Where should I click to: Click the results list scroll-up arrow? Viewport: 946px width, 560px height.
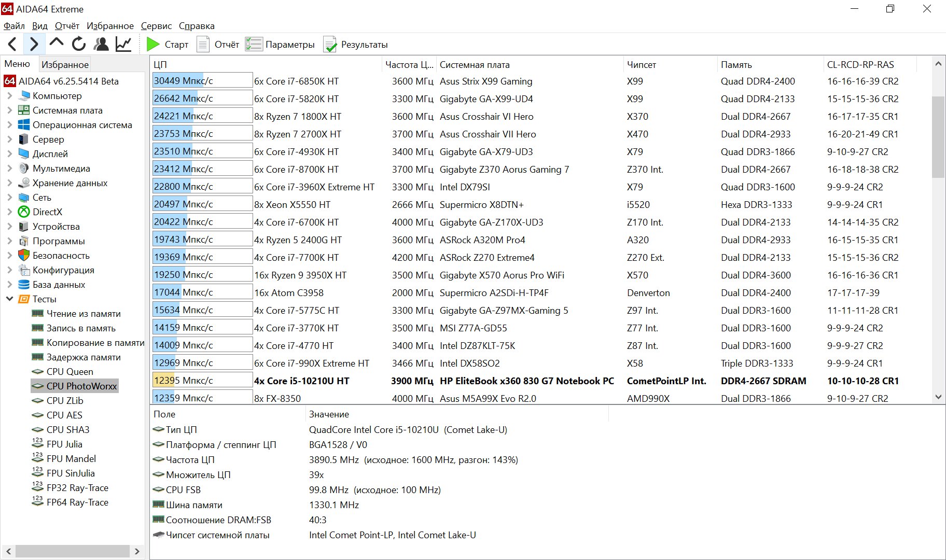(x=938, y=64)
